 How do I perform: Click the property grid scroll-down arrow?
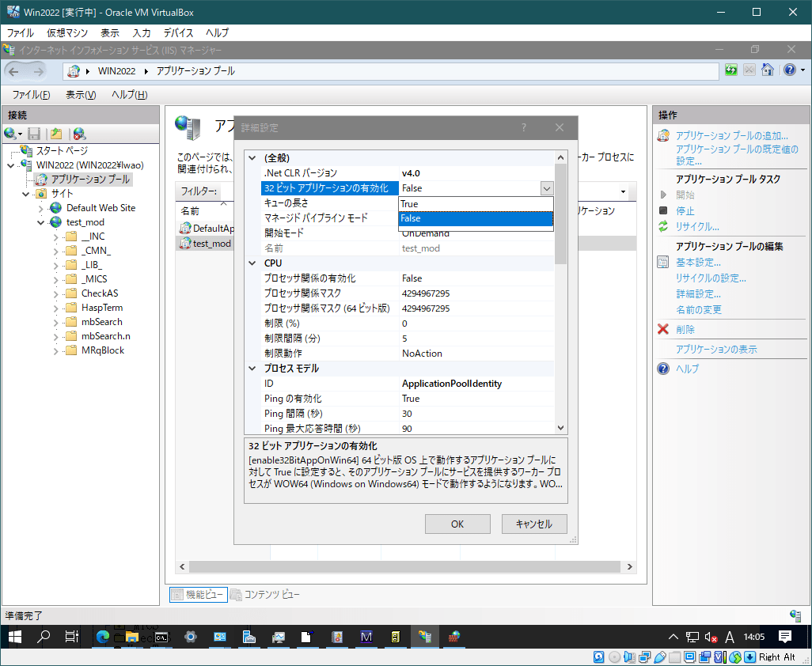coord(560,428)
